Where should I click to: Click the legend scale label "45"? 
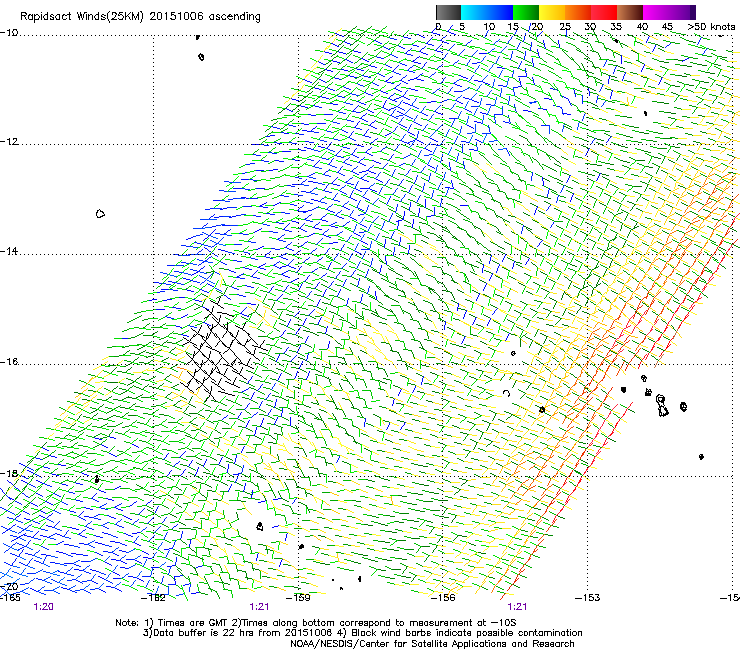click(667, 27)
